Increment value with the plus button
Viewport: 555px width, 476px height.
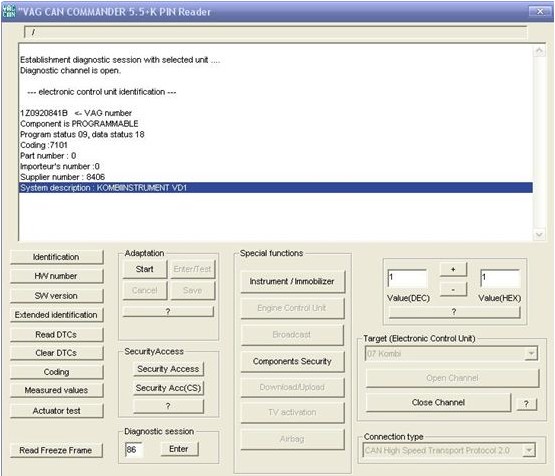(453, 269)
